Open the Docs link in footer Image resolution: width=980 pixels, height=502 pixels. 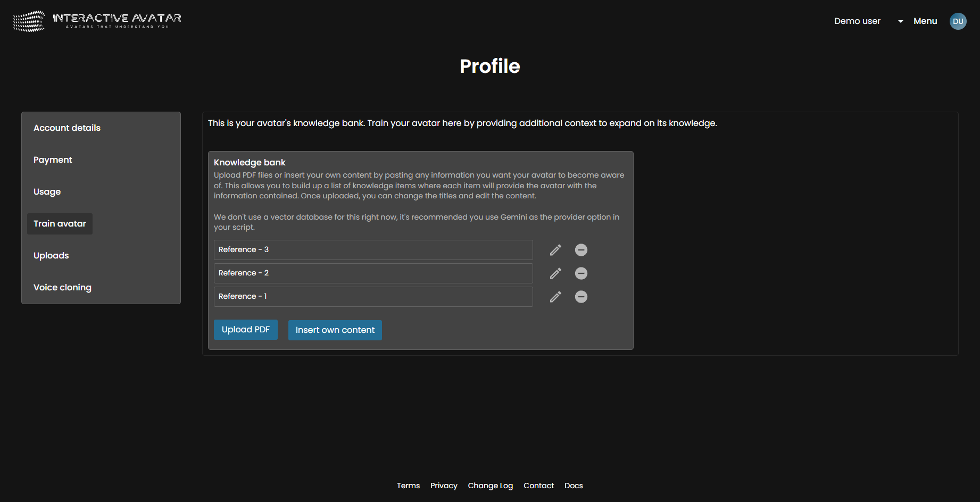pyautogui.click(x=574, y=486)
